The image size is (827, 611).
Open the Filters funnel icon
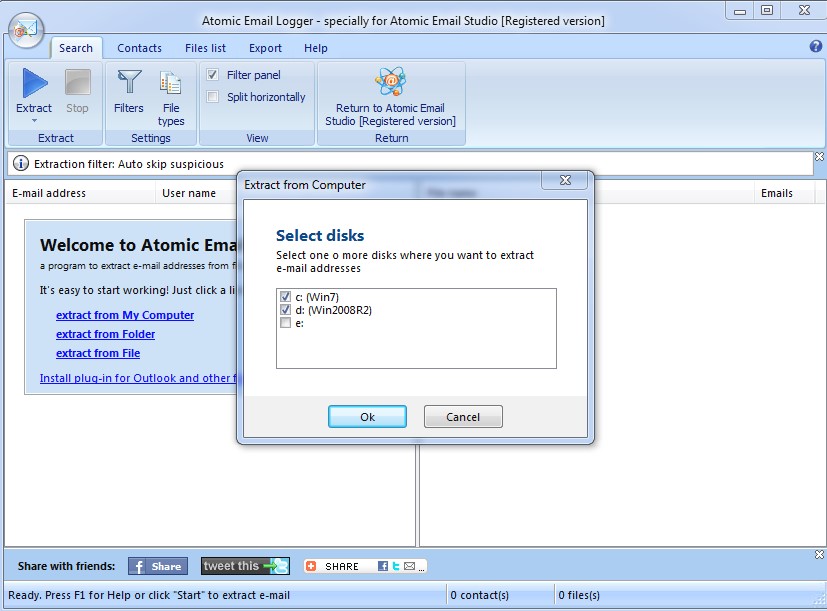[x=129, y=82]
